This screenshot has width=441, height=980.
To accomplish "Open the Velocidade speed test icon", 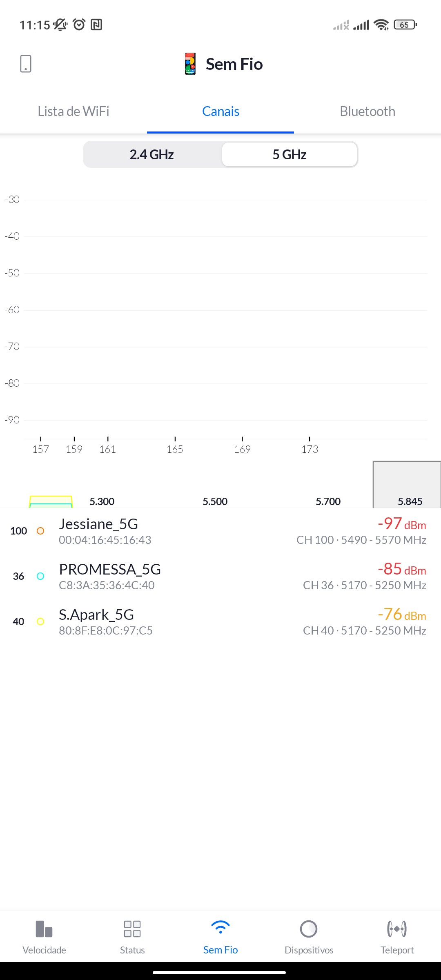I will point(44,929).
